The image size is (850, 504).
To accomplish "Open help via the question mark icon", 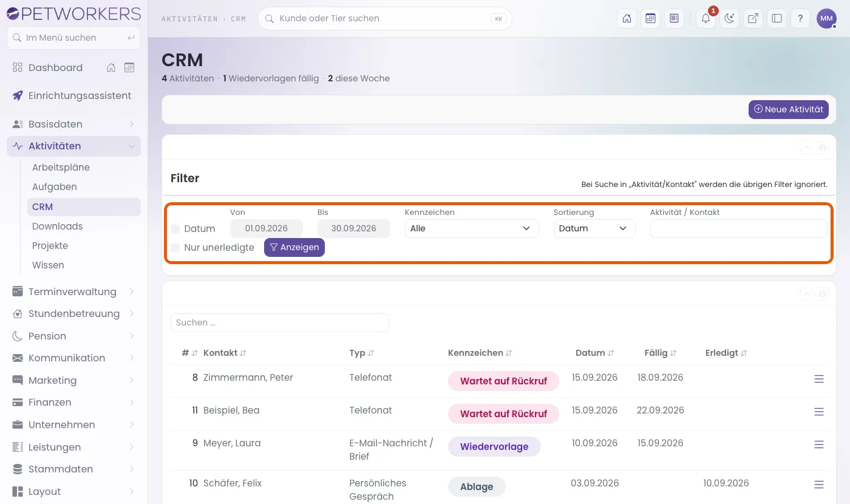I will 800,18.
